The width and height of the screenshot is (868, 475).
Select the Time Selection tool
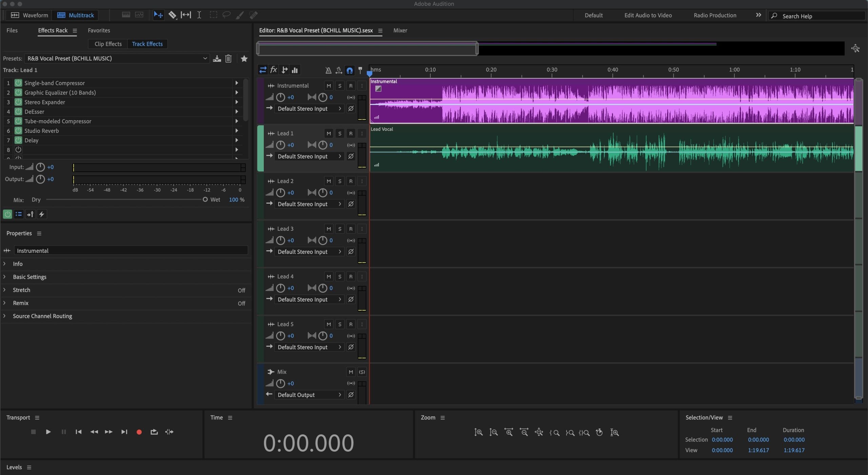(199, 15)
